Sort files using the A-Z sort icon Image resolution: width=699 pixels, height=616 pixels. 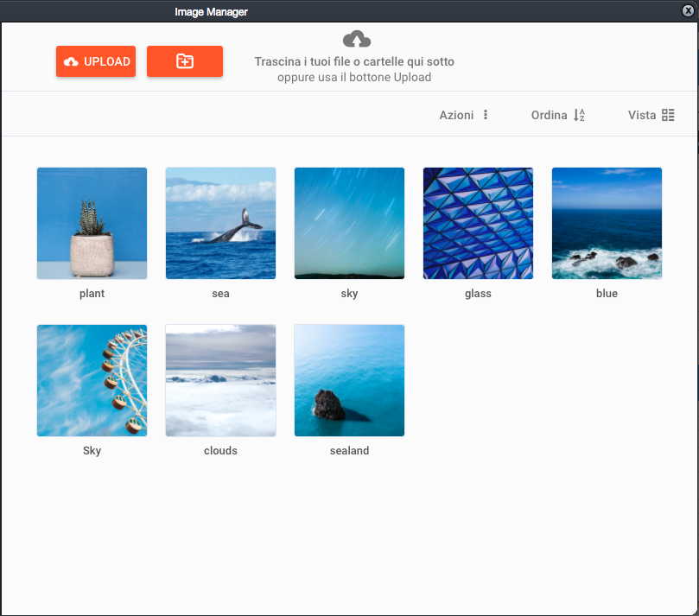(x=580, y=114)
